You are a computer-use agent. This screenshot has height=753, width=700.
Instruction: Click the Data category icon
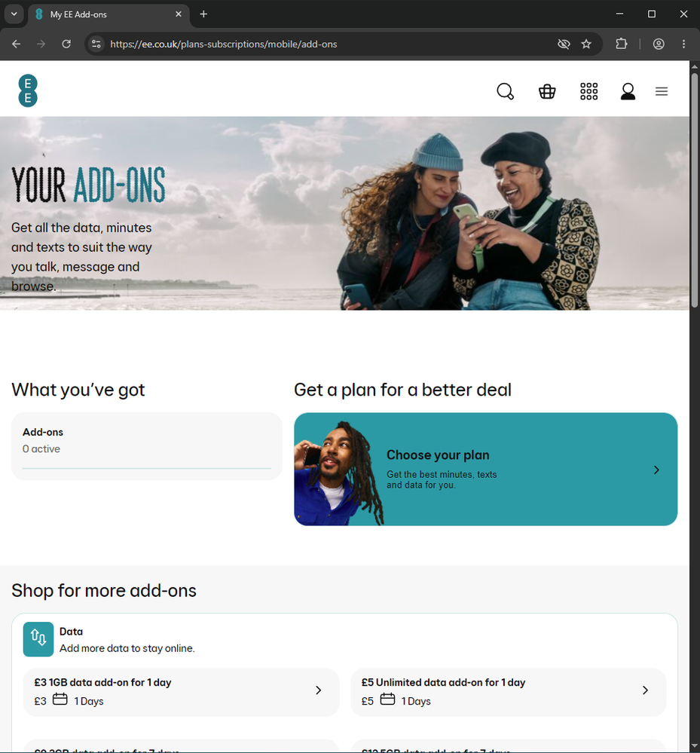pyautogui.click(x=38, y=639)
